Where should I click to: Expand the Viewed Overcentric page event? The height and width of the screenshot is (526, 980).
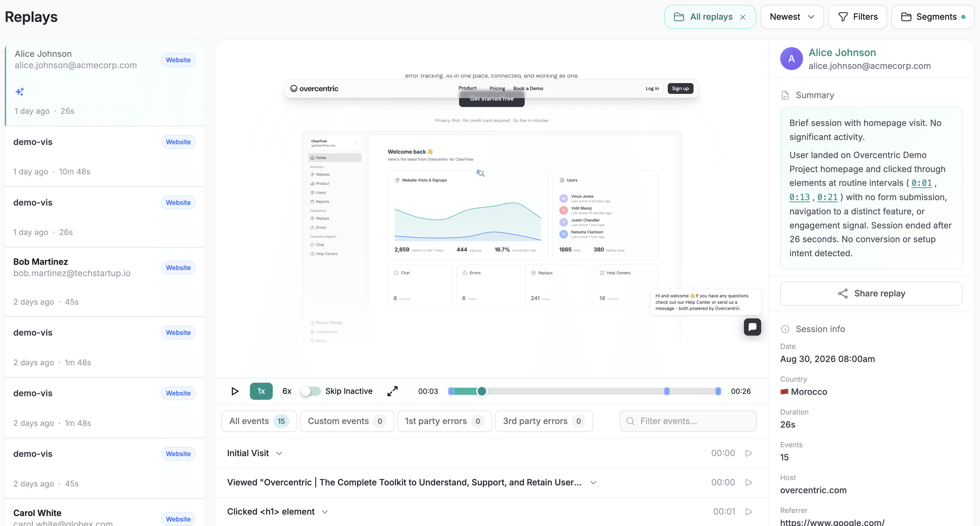click(593, 483)
